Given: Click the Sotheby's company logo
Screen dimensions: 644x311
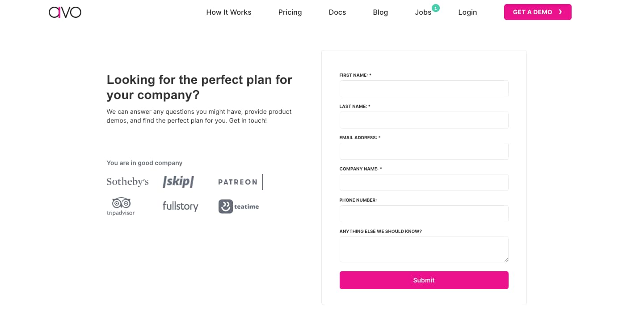Looking at the screenshot, I should coord(127,182).
